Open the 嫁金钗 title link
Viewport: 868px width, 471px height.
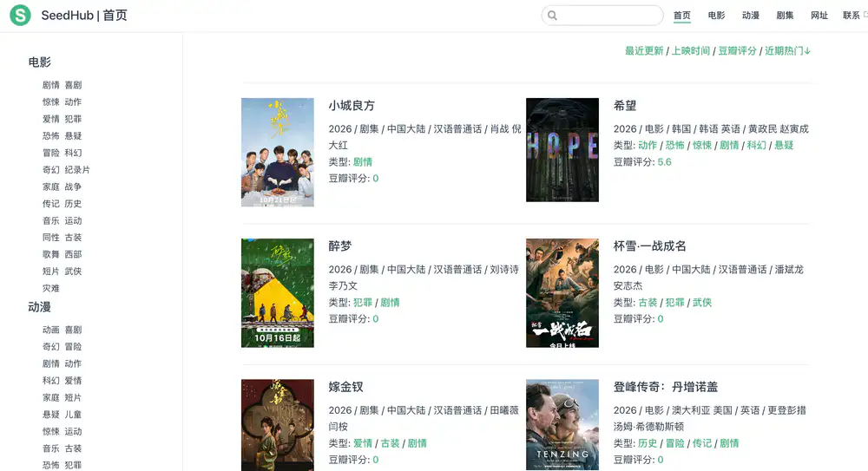(x=346, y=387)
